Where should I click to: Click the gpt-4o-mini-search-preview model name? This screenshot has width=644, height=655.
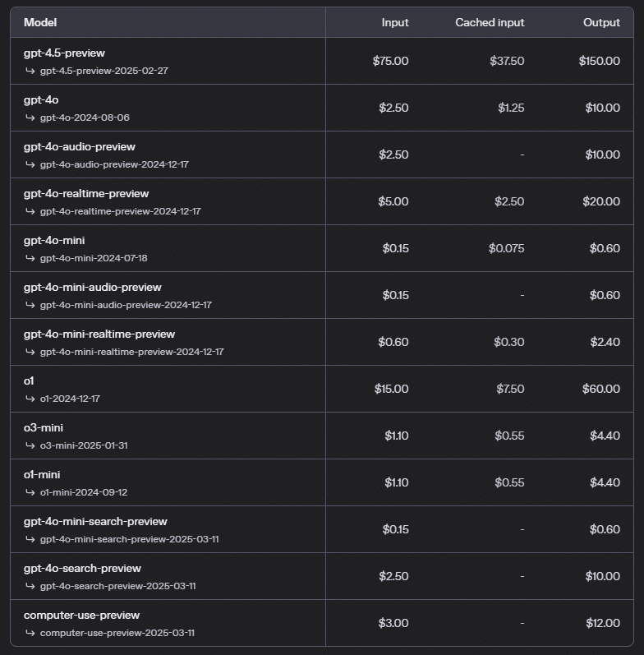(95, 521)
